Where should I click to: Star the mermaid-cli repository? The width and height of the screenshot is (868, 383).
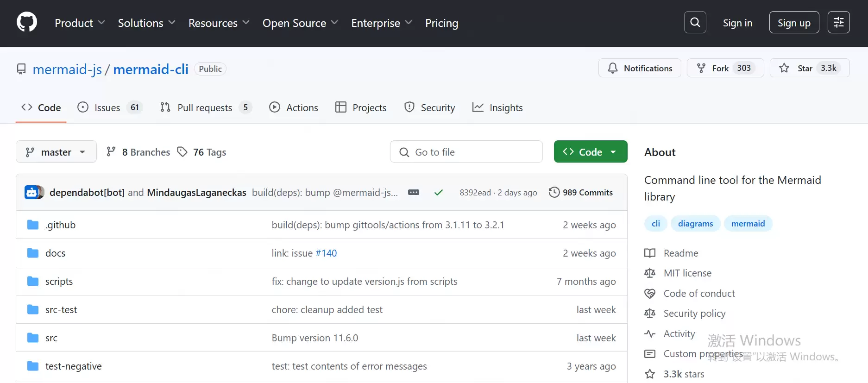pos(810,68)
